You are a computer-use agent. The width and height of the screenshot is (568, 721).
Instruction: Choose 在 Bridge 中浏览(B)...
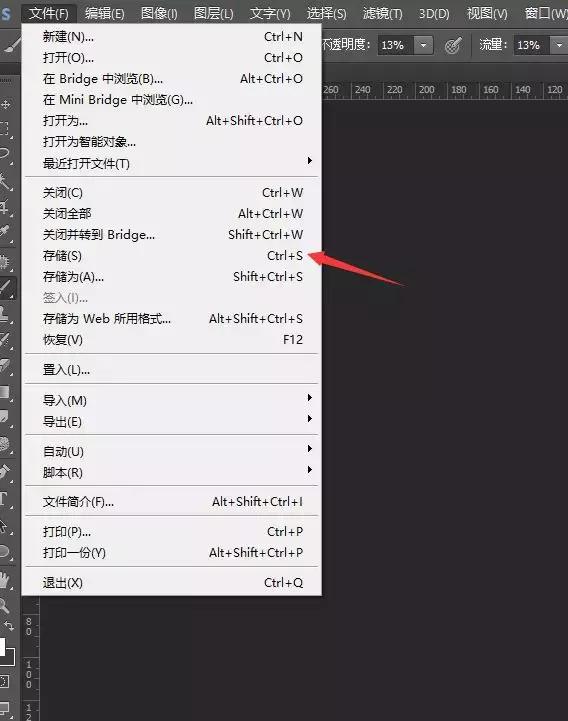point(172,79)
